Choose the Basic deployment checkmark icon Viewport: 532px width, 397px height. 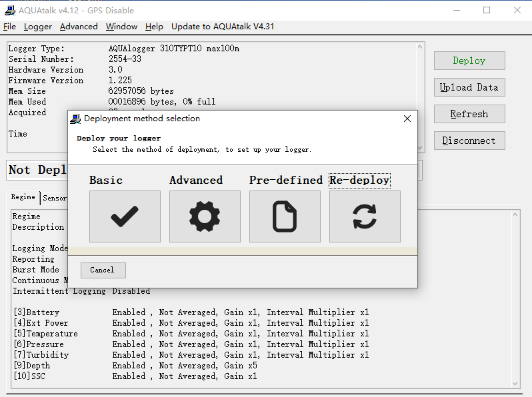pyautogui.click(x=125, y=216)
